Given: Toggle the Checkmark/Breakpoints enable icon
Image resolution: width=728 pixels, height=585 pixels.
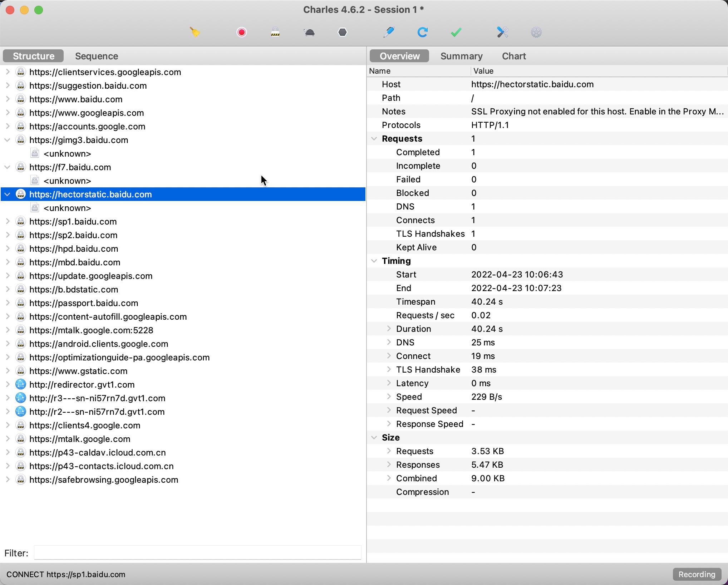Looking at the screenshot, I should coord(456,32).
